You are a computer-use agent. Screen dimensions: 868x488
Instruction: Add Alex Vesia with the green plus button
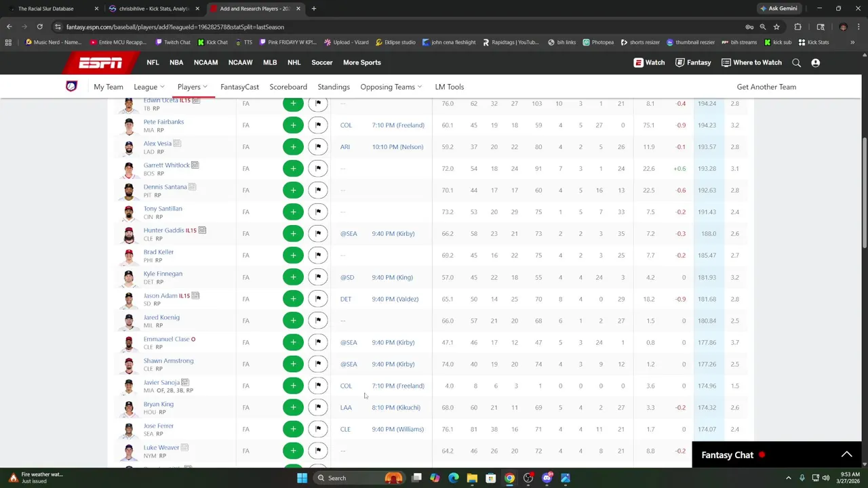pos(293,147)
